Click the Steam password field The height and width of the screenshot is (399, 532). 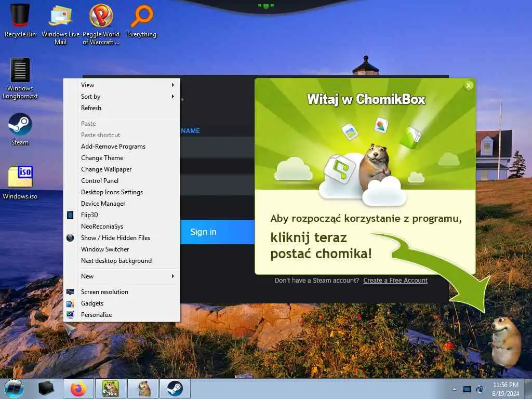click(x=217, y=185)
